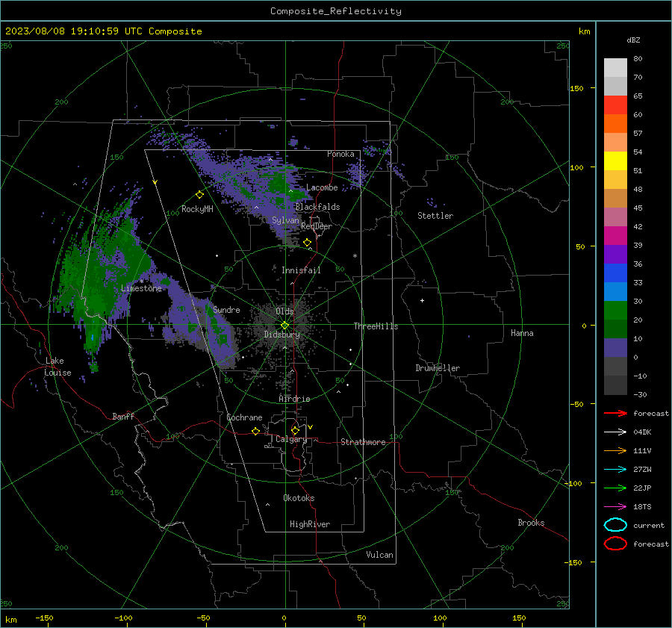Click the cyan current ellipse icon

[x=615, y=525]
